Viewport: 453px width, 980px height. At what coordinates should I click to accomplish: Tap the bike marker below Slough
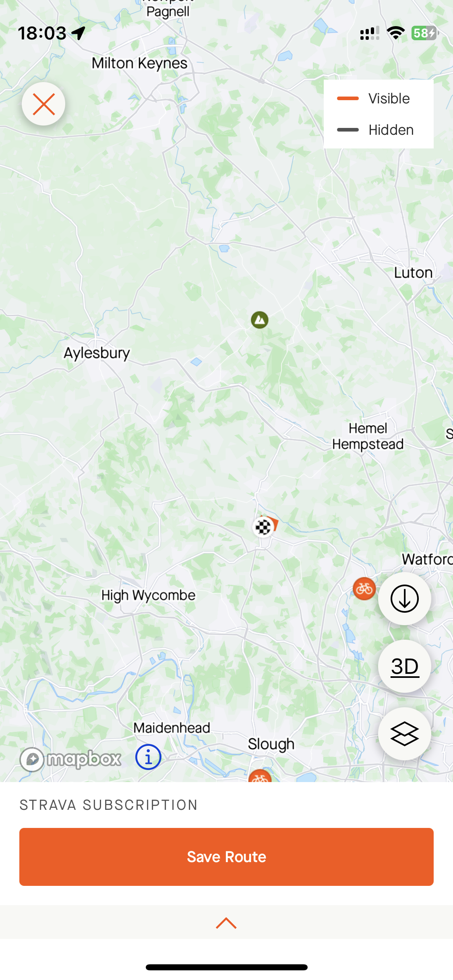coord(260,776)
